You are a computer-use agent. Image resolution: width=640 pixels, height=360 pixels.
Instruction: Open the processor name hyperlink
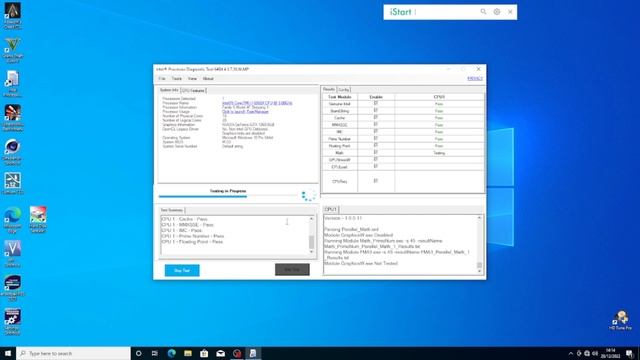(x=257, y=103)
